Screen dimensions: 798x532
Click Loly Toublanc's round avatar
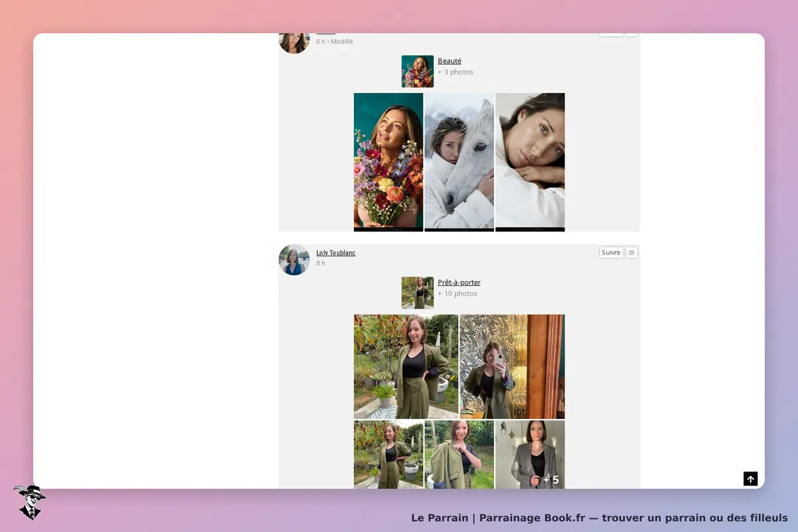point(294,259)
